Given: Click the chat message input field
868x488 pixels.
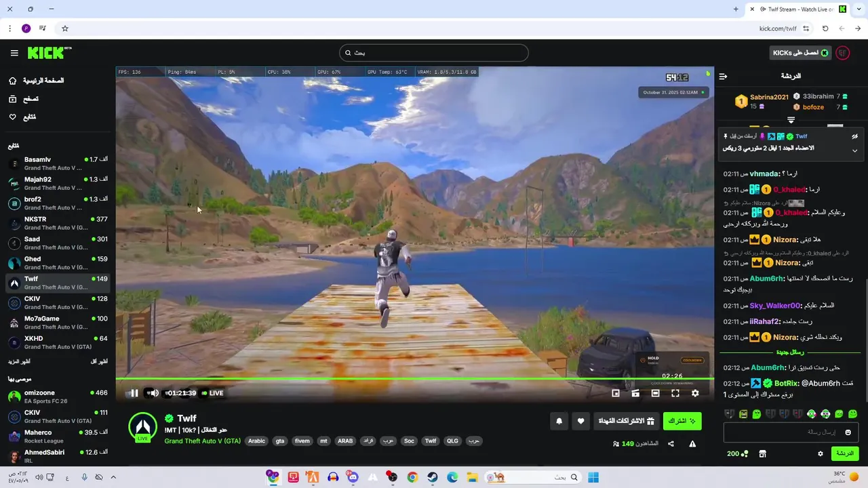Looking at the screenshot, I should [791, 432].
